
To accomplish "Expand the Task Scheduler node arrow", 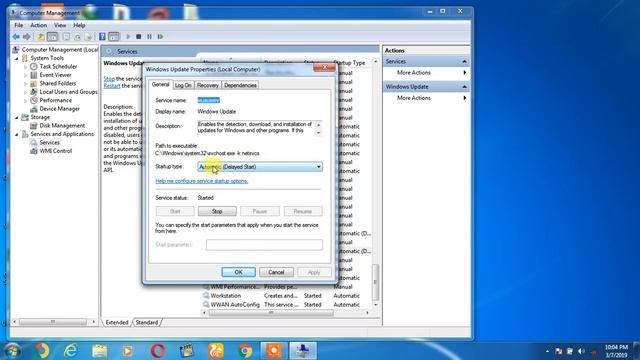I will [26, 67].
